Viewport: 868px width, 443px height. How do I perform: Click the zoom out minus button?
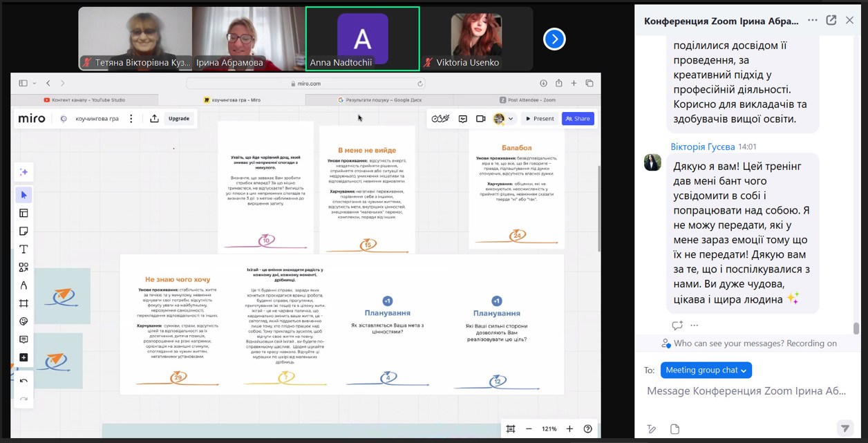coord(529,428)
